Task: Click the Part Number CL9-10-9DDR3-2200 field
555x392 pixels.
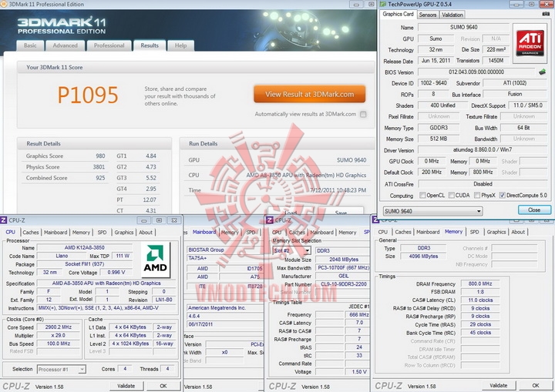Action: coord(342,284)
